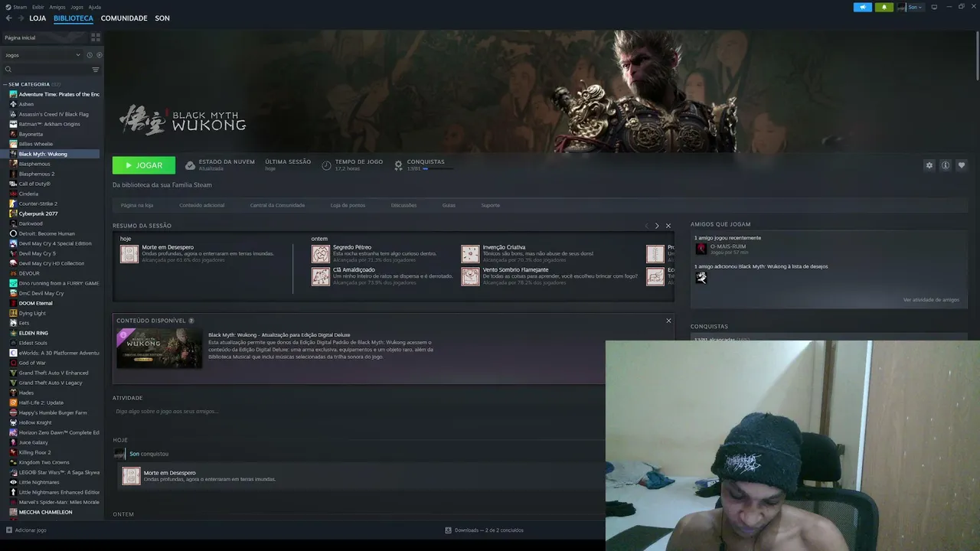Switch to the COMUNIDADE tab
Screen dimensions: 980x551
coord(124,18)
